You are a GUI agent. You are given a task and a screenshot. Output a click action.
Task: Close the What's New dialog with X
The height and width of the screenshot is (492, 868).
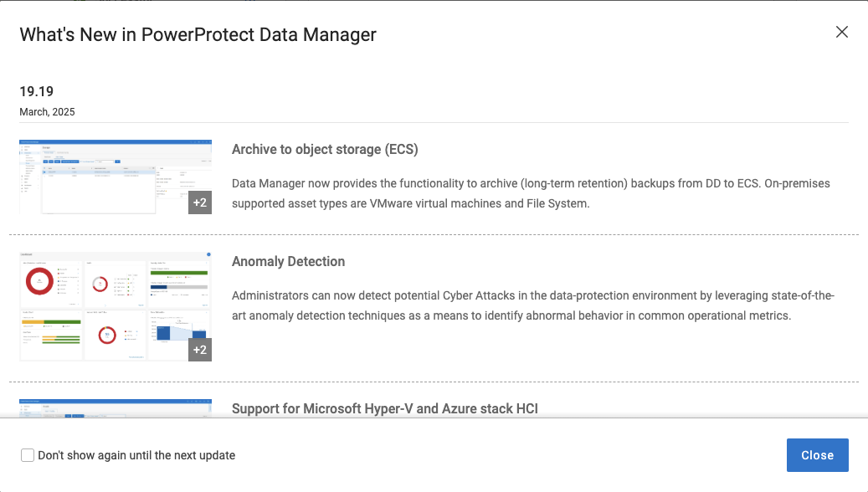point(841,32)
